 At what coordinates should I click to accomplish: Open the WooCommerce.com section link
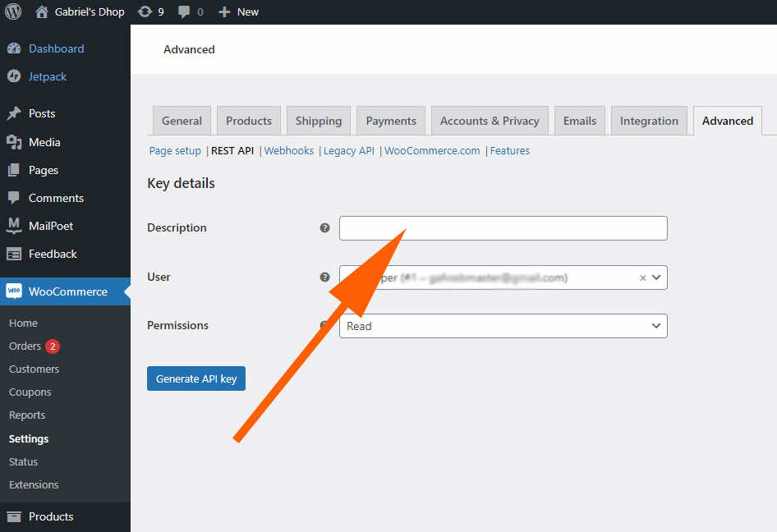click(432, 150)
